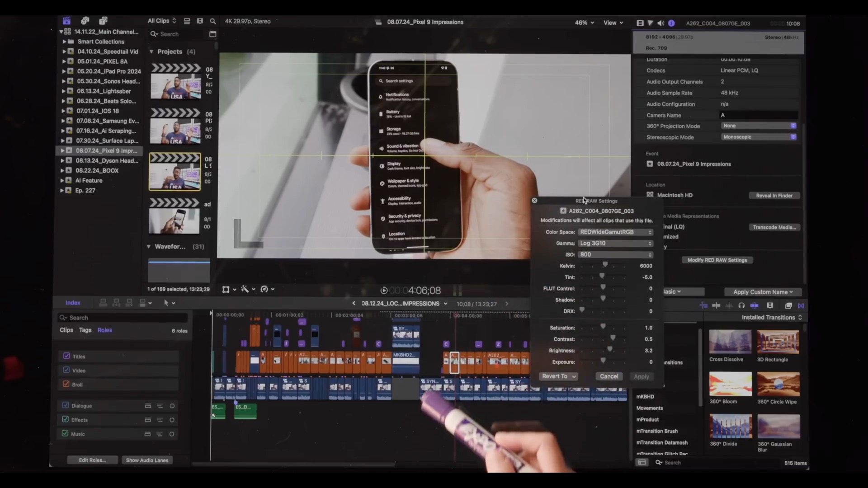
Task: Open the info inspector icon
Action: [x=671, y=23]
